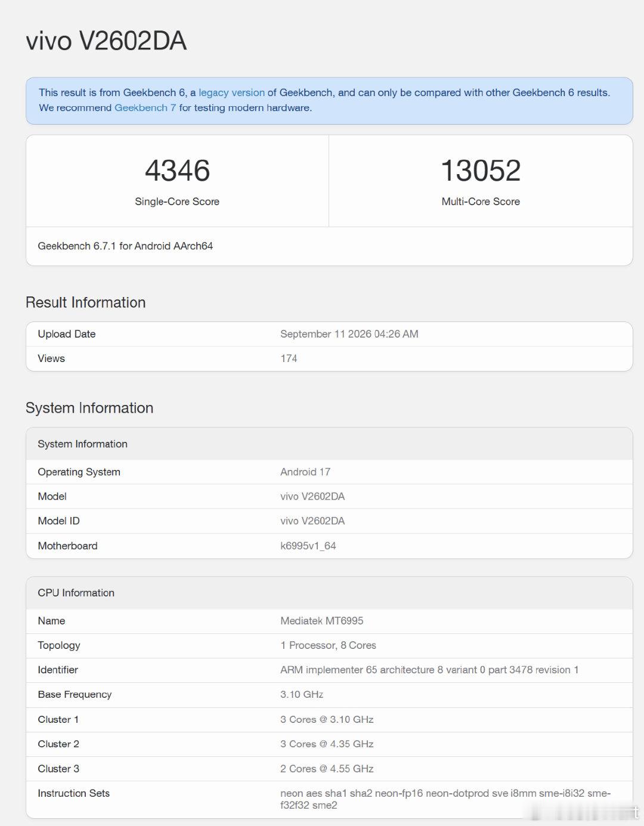This screenshot has height=826, width=644.
Task: Click the Result Information heading
Action: tap(85, 302)
